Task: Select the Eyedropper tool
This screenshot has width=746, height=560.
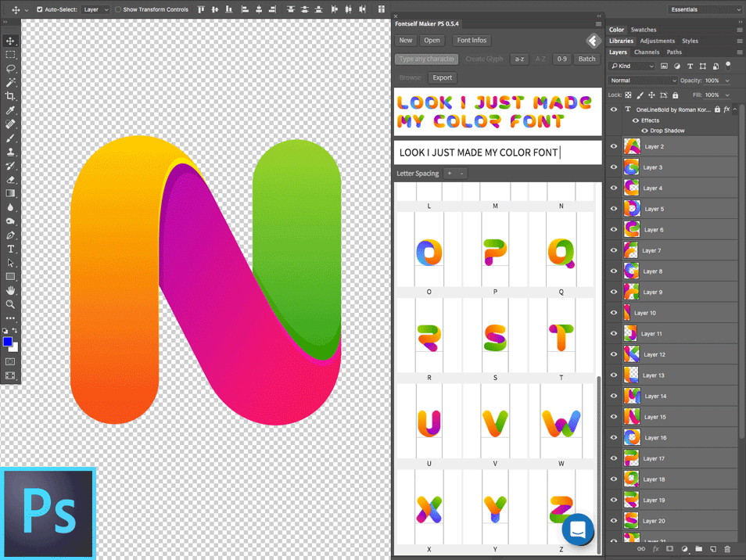Action: tap(10, 109)
